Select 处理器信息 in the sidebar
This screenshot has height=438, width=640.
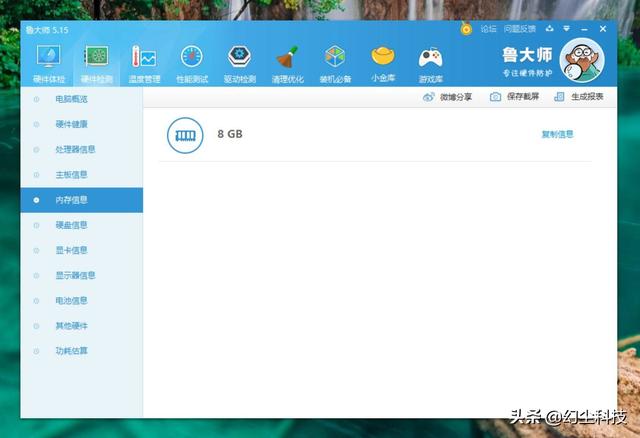(82, 149)
